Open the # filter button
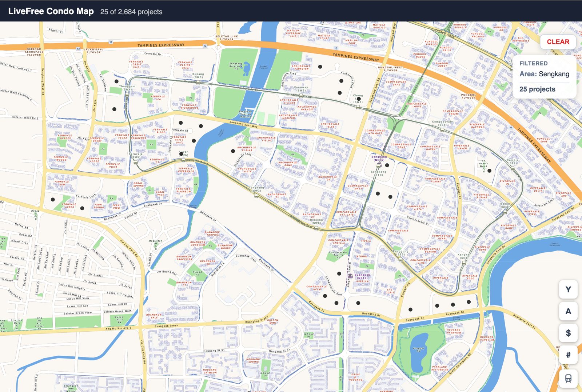This screenshot has height=392, width=582. click(568, 355)
